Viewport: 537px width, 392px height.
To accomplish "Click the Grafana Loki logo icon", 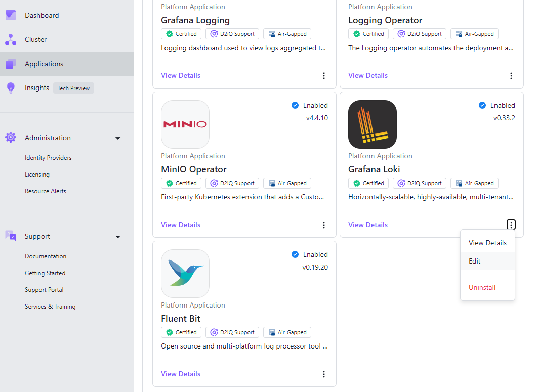I will (x=373, y=124).
